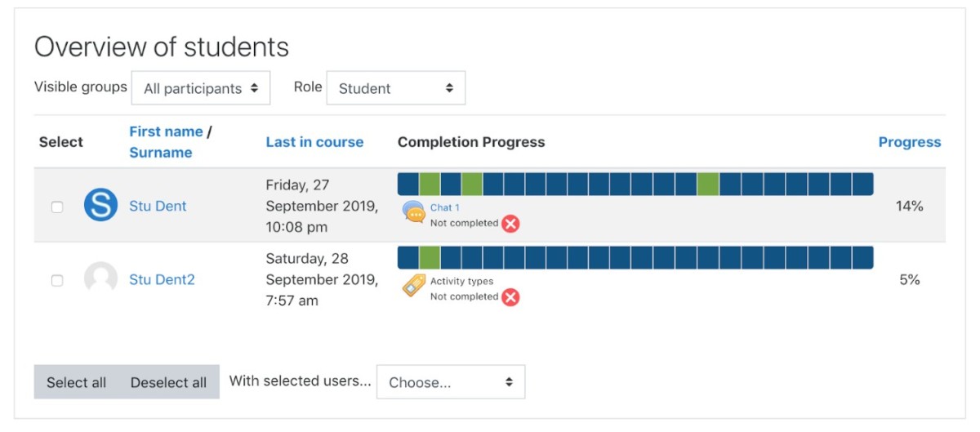The image size is (980, 432).
Task: Click red X beside Chat 1 status
Action: 510,224
